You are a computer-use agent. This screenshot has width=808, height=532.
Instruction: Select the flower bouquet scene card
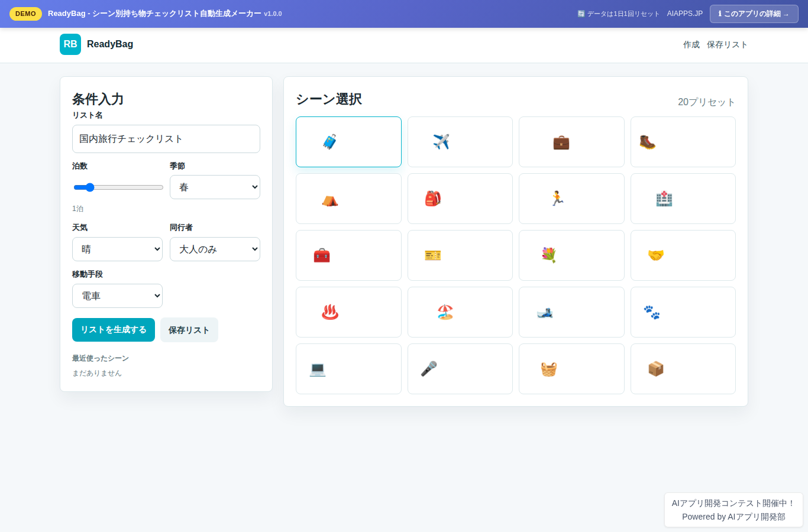tap(571, 255)
